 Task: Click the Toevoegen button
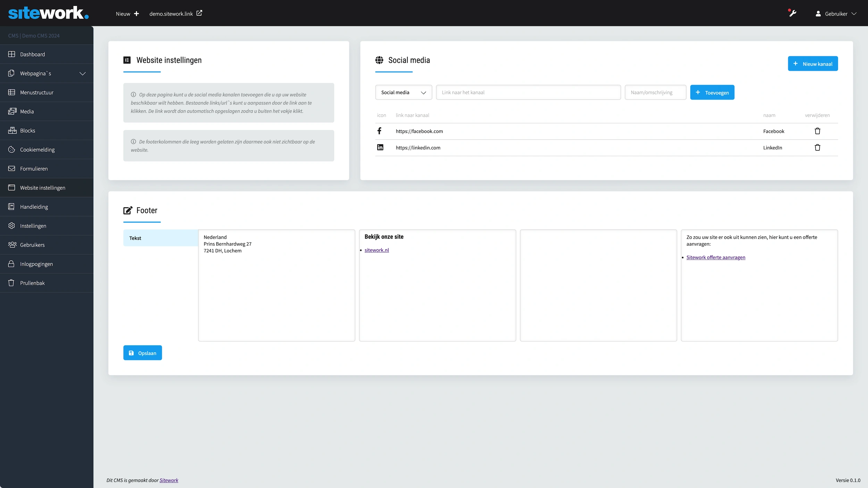712,92
